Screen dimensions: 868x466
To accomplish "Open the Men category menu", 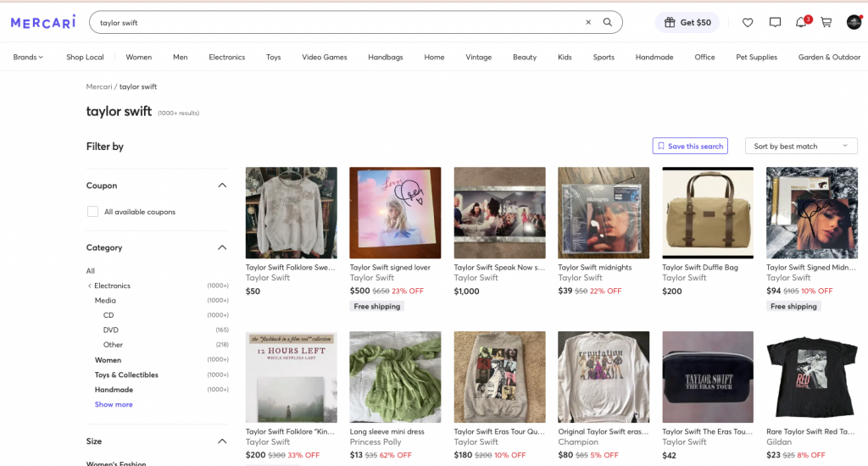I will (x=180, y=57).
